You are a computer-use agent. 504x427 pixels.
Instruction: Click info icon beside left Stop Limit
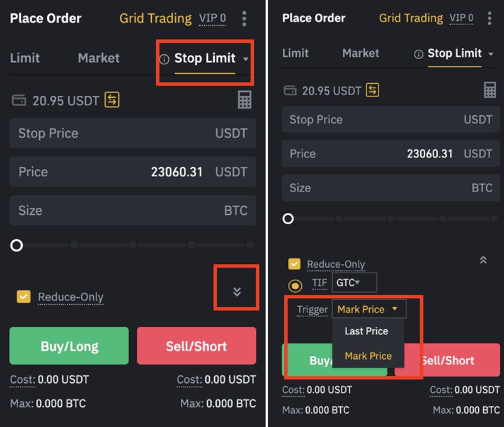tap(164, 59)
